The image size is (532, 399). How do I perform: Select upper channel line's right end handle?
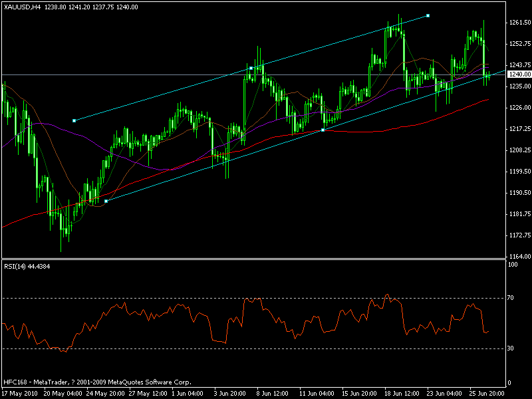coord(428,15)
